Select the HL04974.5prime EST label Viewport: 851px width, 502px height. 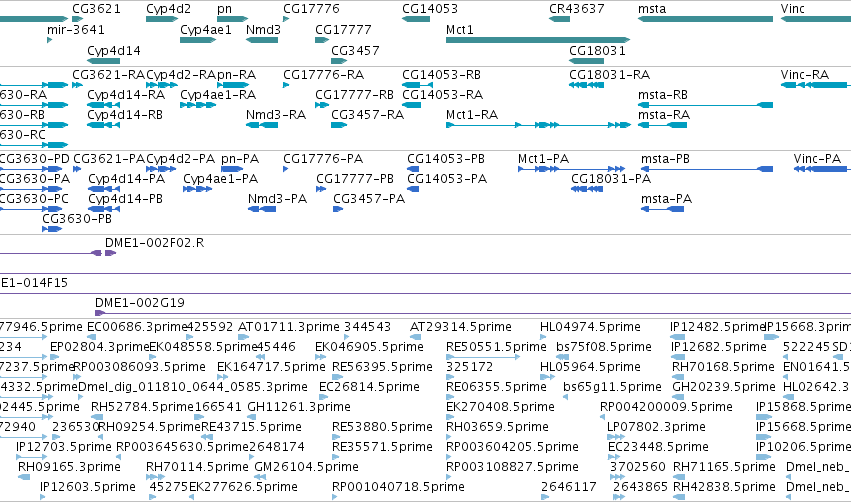(590, 327)
